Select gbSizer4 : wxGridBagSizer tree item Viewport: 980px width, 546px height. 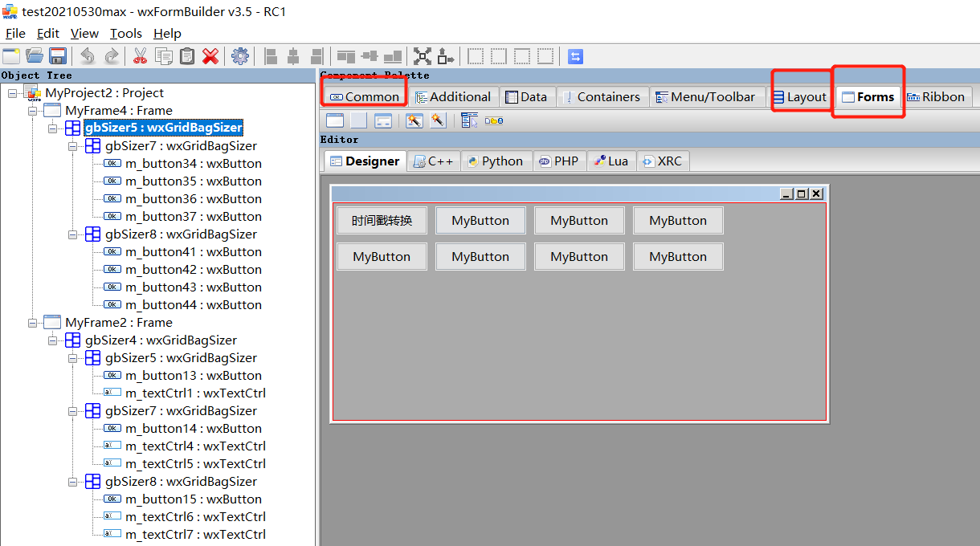click(161, 340)
